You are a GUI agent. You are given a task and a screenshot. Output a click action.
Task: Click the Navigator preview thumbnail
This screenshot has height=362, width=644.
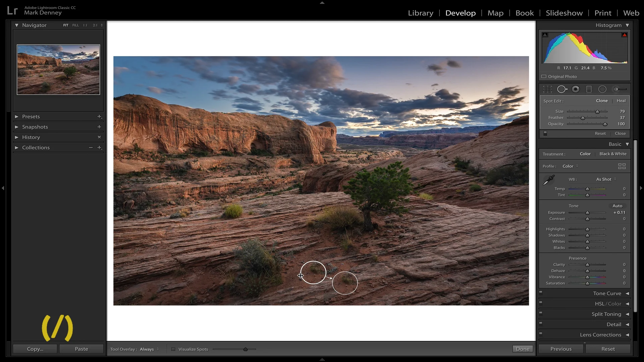coord(58,70)
